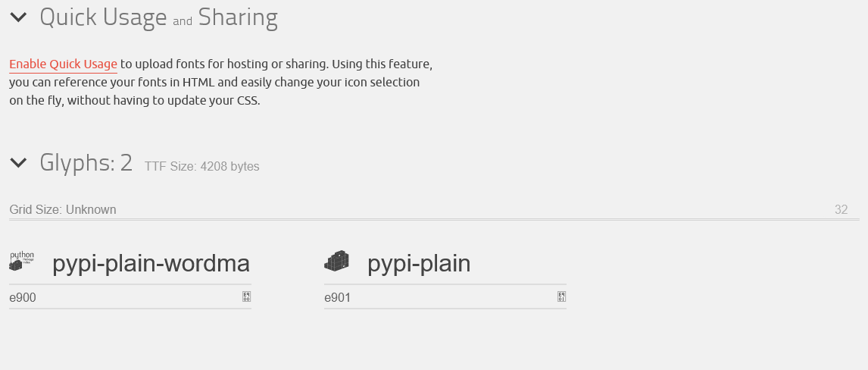Collapse the Glyphs section with its chevron

click(x=18, y=162)
